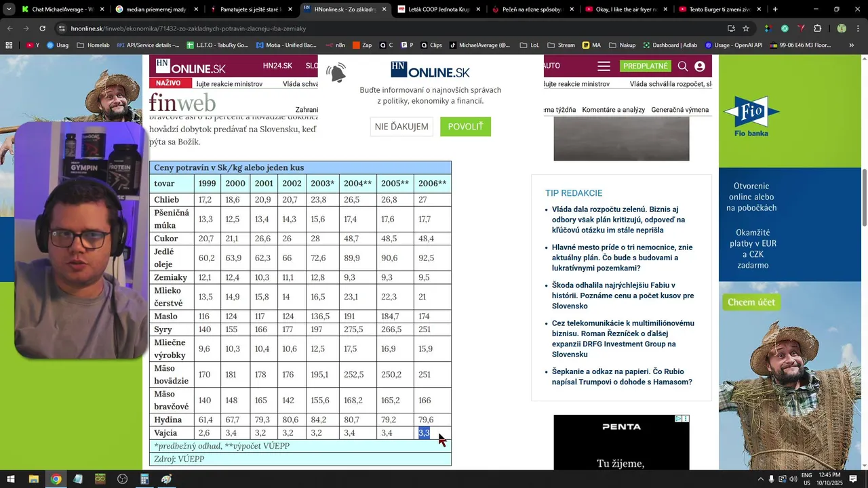
Task: Click the Chcem účet button in Fio ad
Action: pyautogui.click(x=751, y=302)
